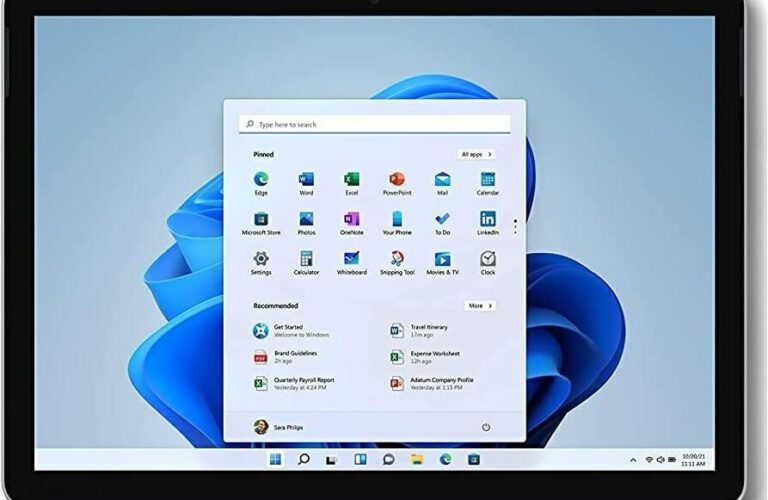Open the Clock app
The width and height of the screenshot is (768, 500).
click(x=488, y=263)
